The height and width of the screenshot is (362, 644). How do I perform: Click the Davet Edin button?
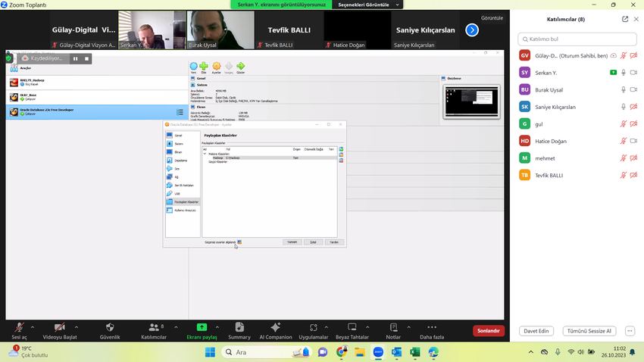coord(536,331)
